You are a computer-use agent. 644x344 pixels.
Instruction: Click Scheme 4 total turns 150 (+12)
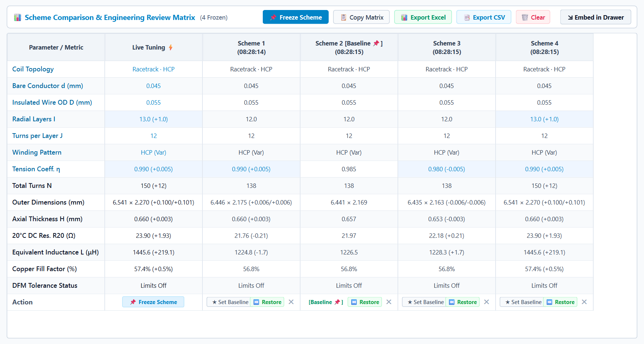pos(544,186)
